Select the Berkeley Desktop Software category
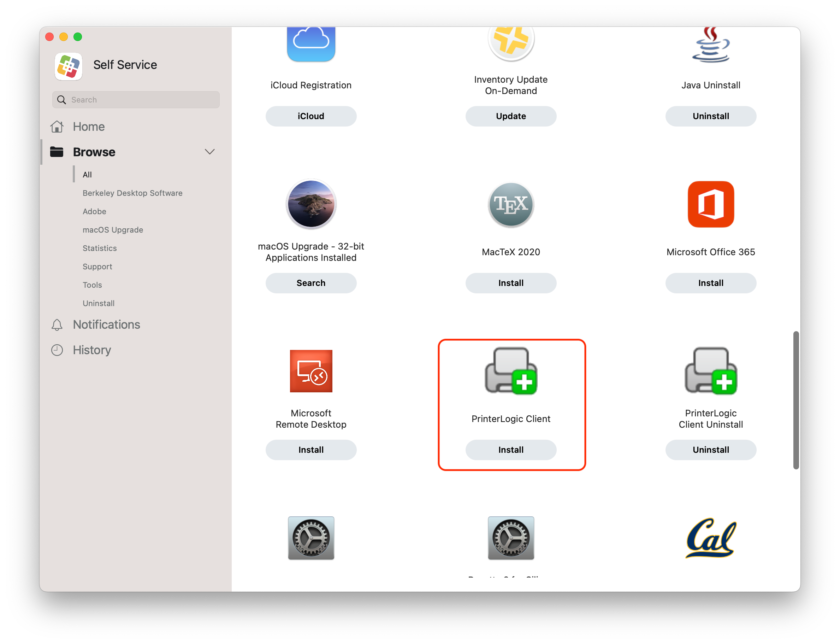Image resolution: width=840 pixels, height=644 pixels. [x=132, y=193]
